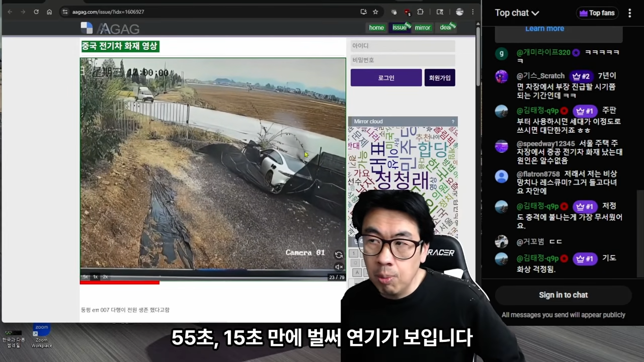Image resolution: width=644 pixels, height=362 pixels.
Task: Click the red video progress bar
Action: tap(120, 283)
